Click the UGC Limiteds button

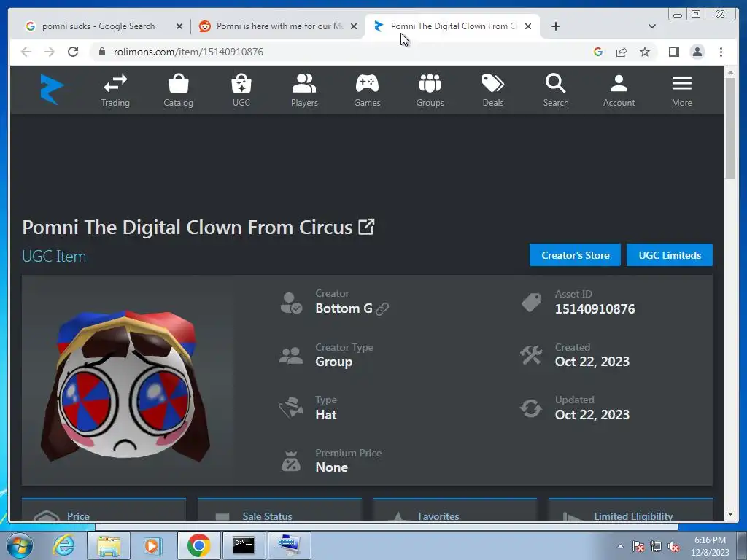point(670,255)
